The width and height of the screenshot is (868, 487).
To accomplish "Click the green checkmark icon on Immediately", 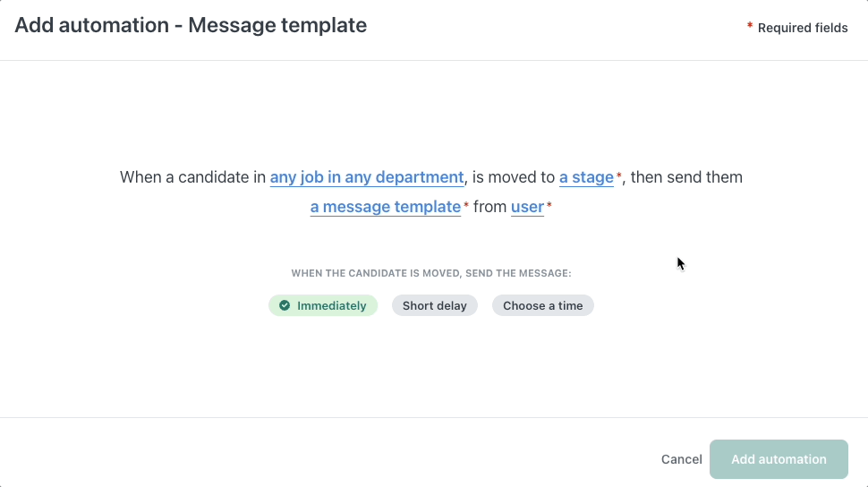I will [285, 305].
